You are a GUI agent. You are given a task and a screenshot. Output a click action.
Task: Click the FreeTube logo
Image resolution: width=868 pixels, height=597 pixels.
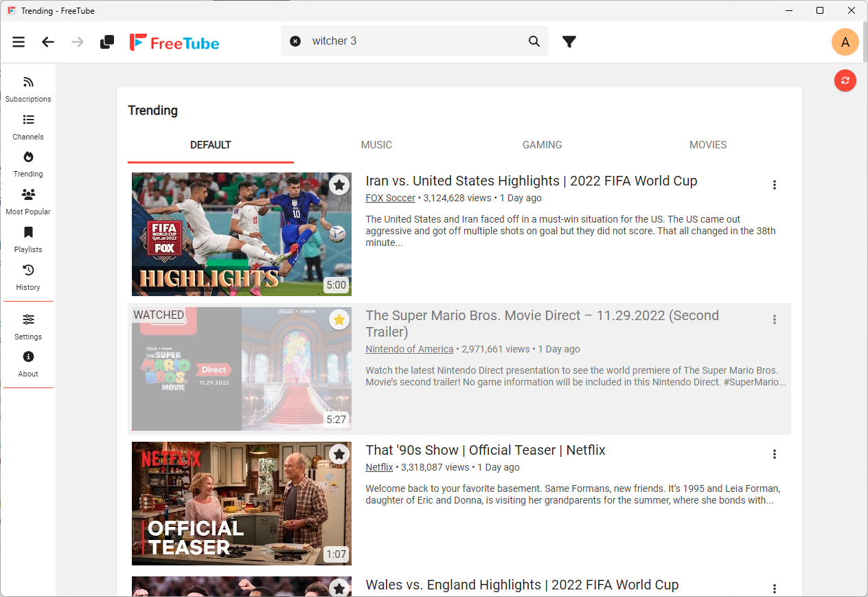(x=174, y=42)
